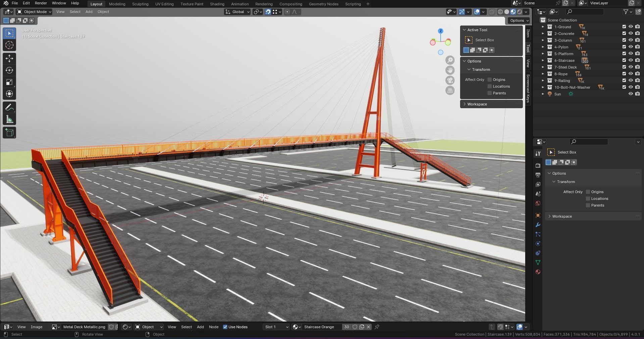Expand the 10-Bolt-Nut-Washer collection
This screenshot has height=339, width=644.
(543, 87)
